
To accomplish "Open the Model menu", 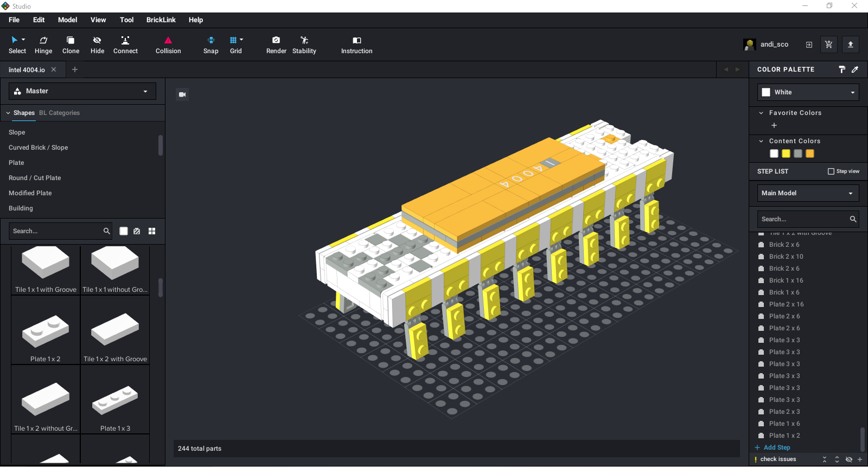I will (67, 20).
